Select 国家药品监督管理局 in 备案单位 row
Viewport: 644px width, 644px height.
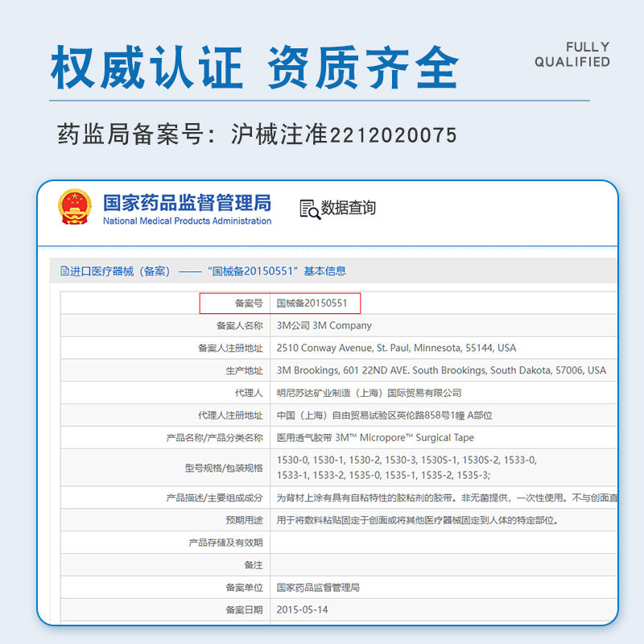(318, 588)
